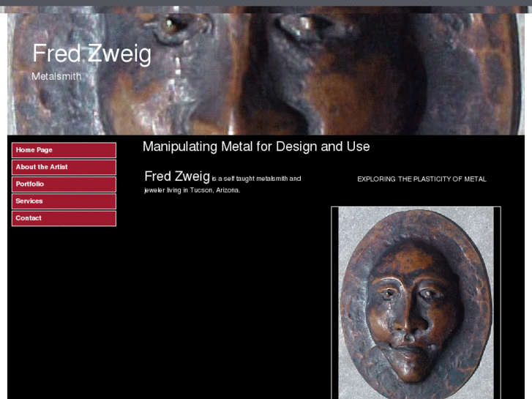Open the Home Page navigation button
This screenshot has width=532, height=399.
64,150
